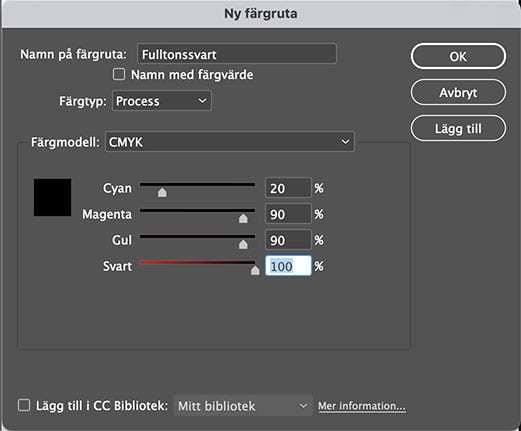This screenshot has width=521, height=431.
Task: Click the black color preview swatch
Action: click(x=52, y=197)
